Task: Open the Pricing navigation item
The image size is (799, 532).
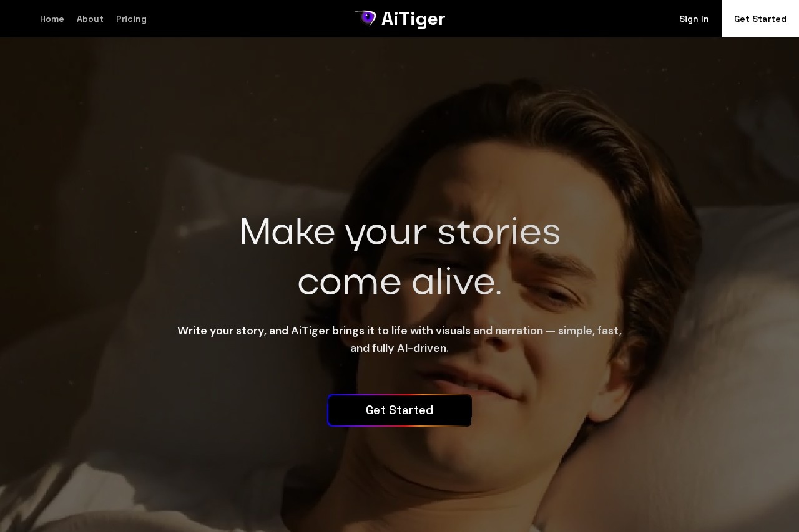Action: click(x=131, y=19)
